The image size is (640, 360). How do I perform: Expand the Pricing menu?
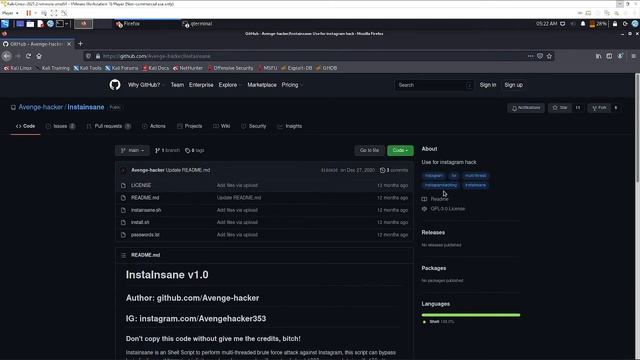[292, 85]
